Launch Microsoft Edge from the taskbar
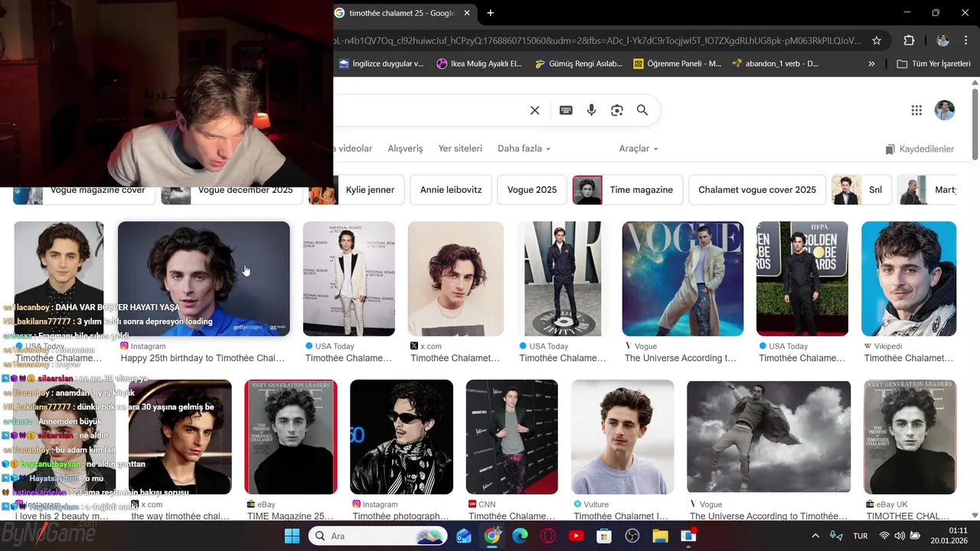The image size is (980, 551). (520, 536)
